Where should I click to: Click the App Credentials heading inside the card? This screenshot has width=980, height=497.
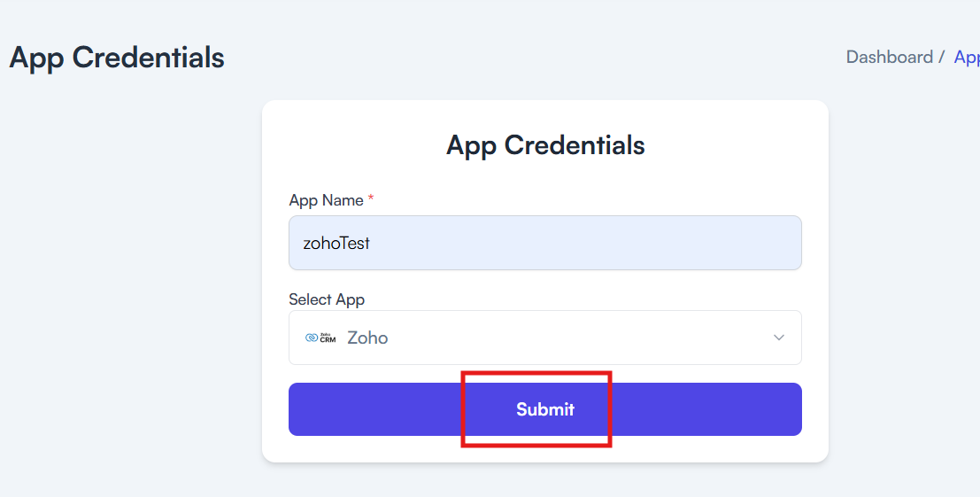(x=545, y=145)
